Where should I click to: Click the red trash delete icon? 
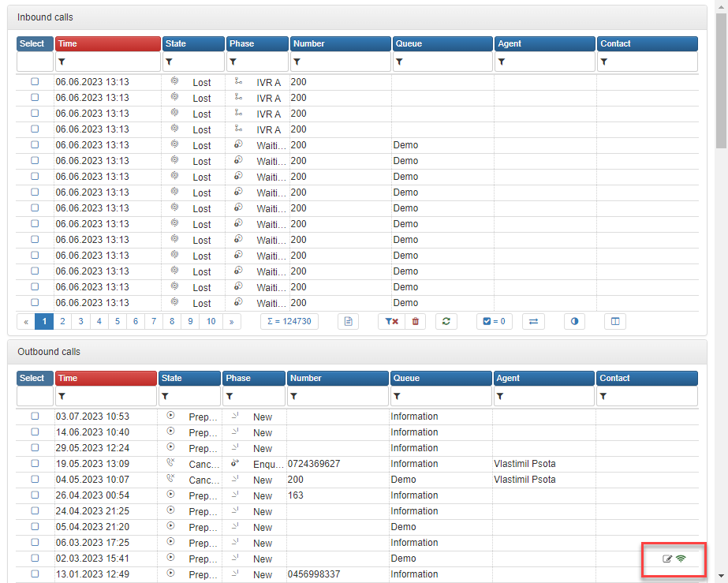pyautogui.click(x=416, y=321)
